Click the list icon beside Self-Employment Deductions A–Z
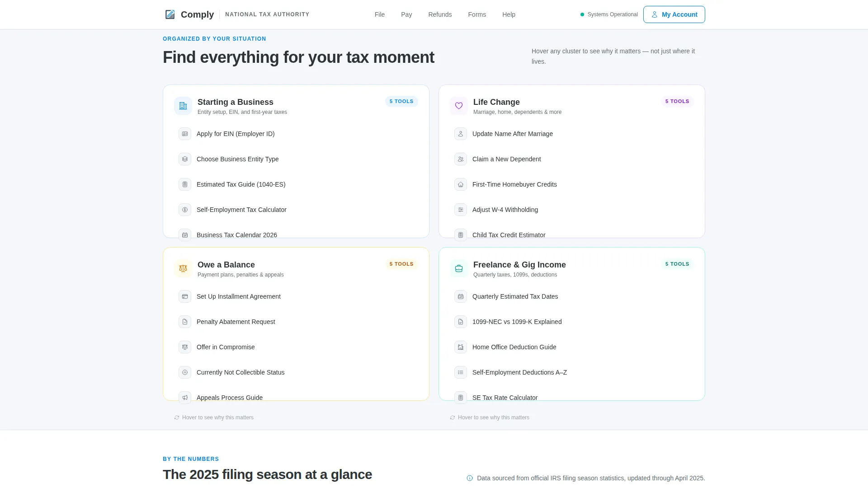Image resolution: width=868 pixels, height=488 pixels. click(x=461, y=372)
